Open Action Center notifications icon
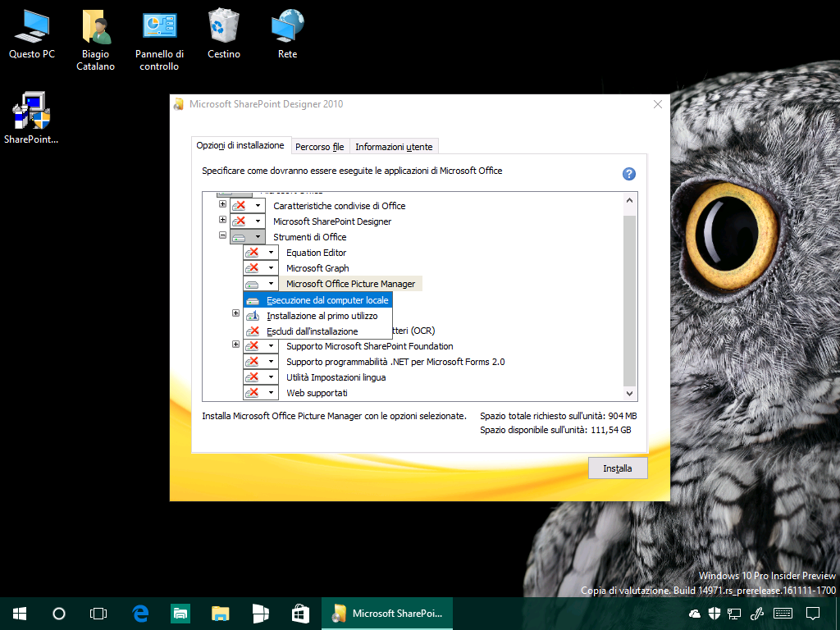Viewport: 840px width, 630px height. pyautogui.click(x=813, y=614)
